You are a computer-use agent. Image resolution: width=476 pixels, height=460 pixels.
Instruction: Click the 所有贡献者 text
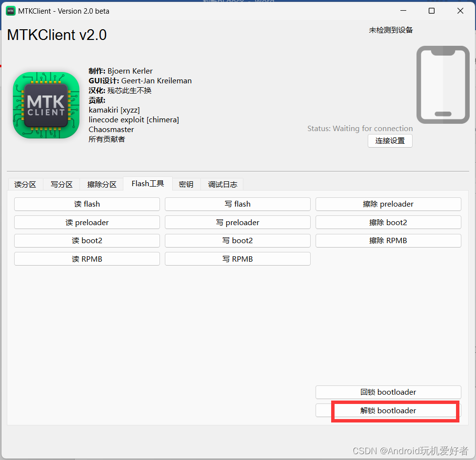pos(107,139)
